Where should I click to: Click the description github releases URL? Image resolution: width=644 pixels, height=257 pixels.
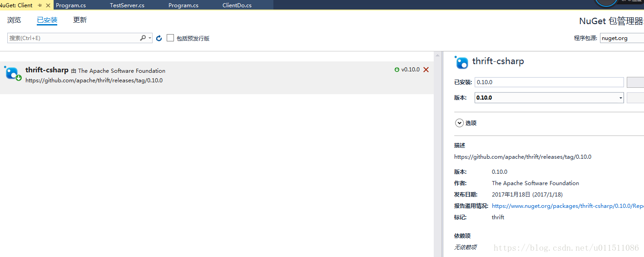[x=523, y=157]
